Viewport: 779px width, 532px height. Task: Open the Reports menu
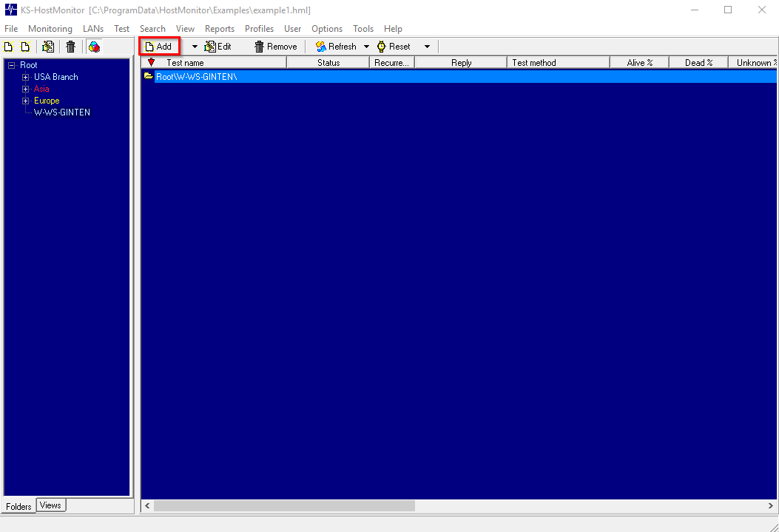click(220, 28)
